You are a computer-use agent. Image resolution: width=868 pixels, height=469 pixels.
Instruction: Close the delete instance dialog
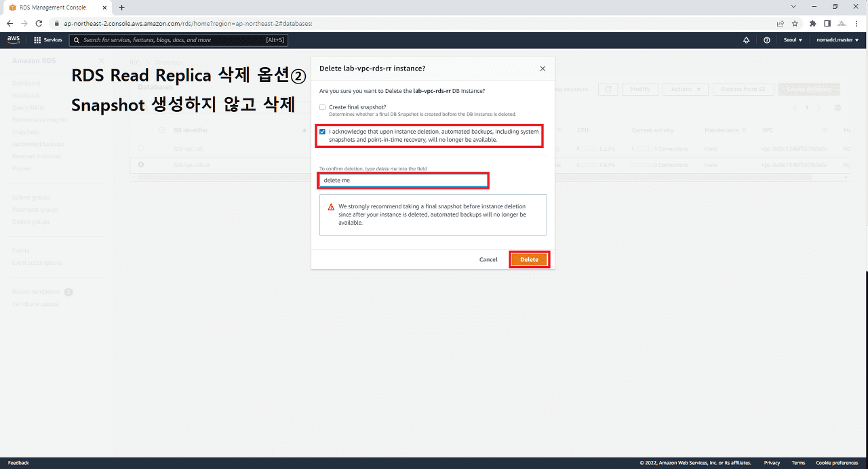pos(542,69)
